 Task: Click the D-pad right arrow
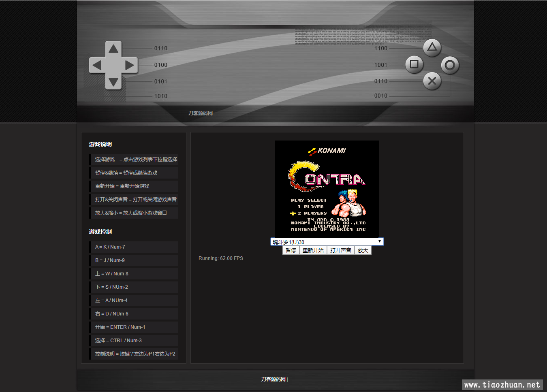pos(130,65)
